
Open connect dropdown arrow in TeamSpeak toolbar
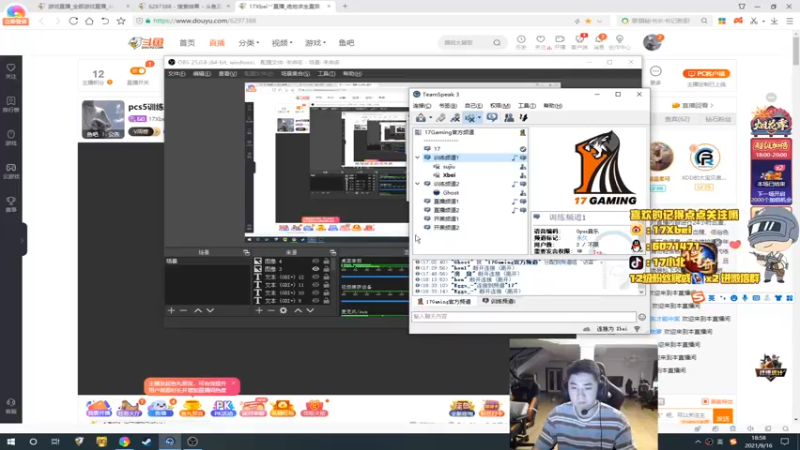point(430,118)
